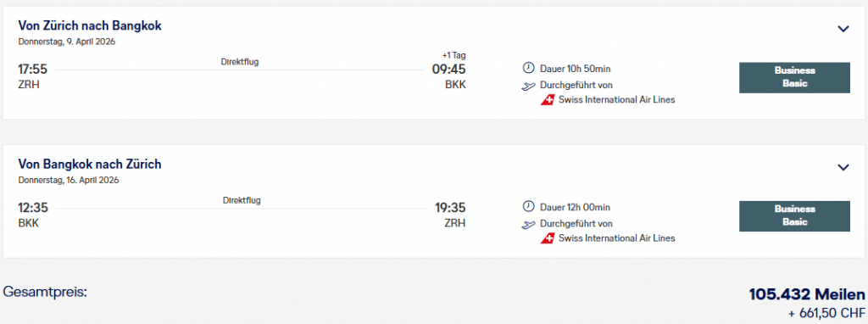Click Swiss International Air Lines return text
The image size is (868, 324).
tap(617, 238)
